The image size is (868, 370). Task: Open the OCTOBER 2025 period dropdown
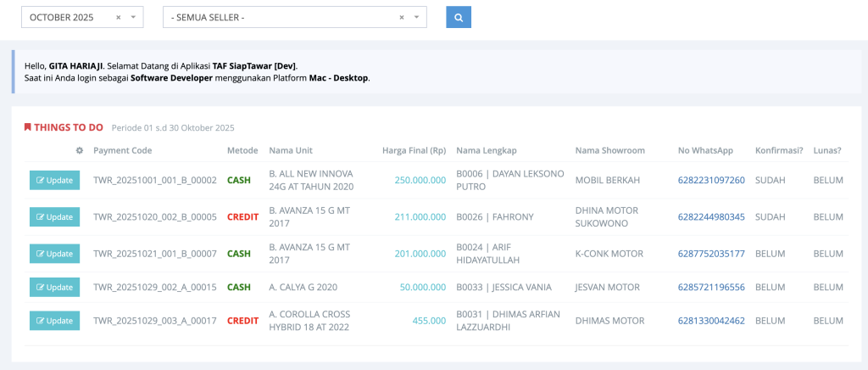point(133,17)
